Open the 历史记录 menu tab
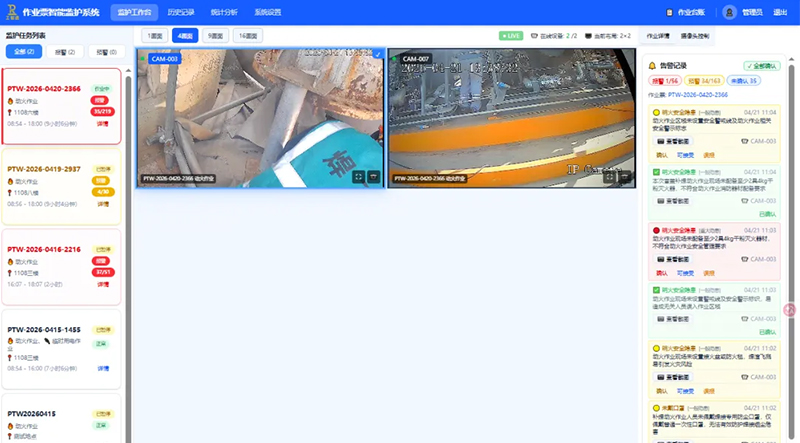 coord(181,12)
